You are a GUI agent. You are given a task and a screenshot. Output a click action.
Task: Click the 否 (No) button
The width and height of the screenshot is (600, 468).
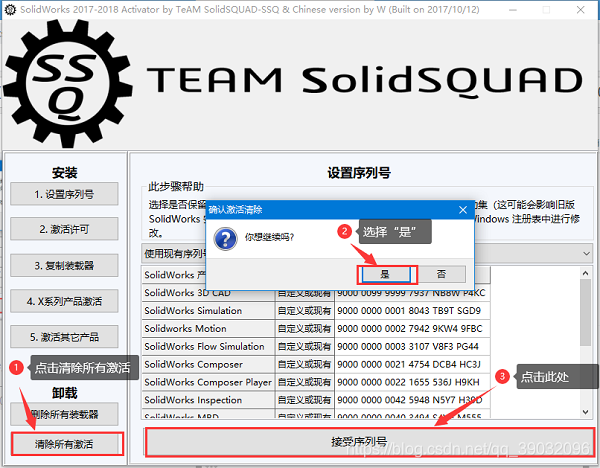pos(442,274)
